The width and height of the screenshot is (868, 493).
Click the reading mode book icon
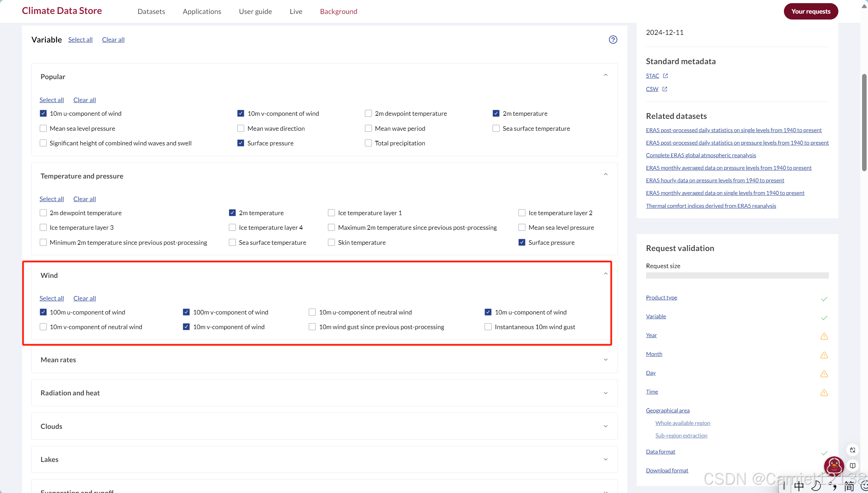pyautogui.click(x=853, y=466)
